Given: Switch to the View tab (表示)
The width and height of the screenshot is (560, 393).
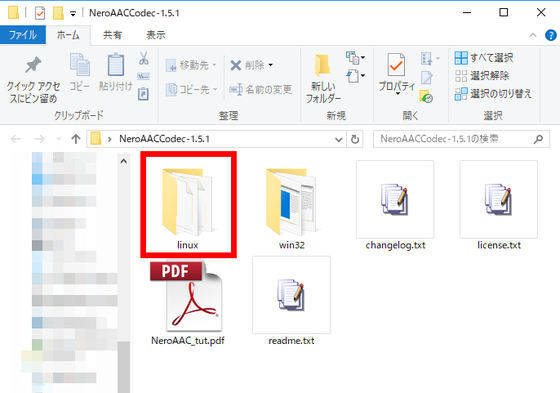Looking at the screenshot, I should click(156, 35).
